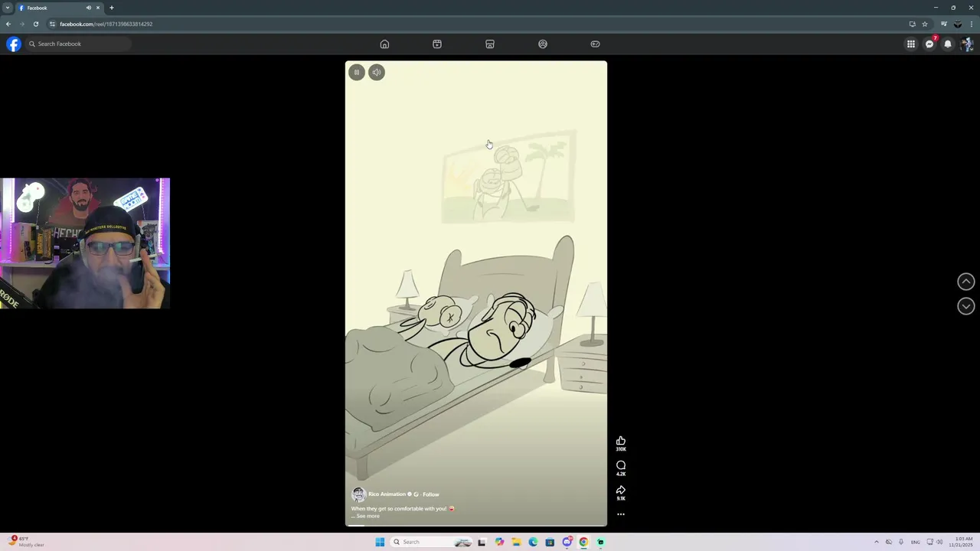Open the Facebook logo home link
The width and height of the screenshot is (980, 551).
[x=13, y=44]
